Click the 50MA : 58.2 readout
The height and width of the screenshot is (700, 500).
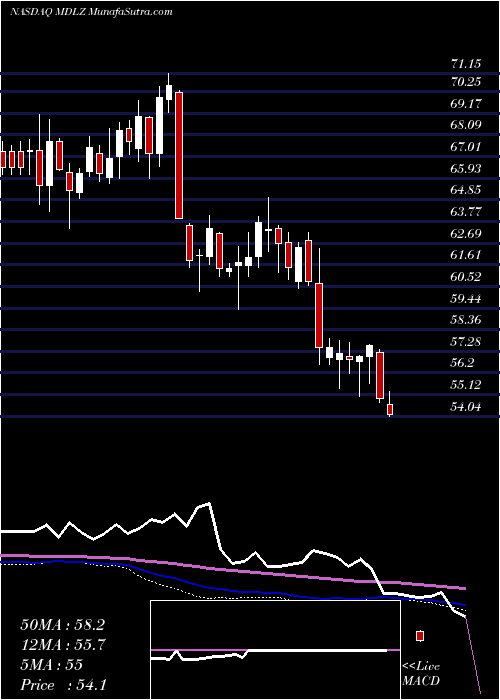(62, 625)
